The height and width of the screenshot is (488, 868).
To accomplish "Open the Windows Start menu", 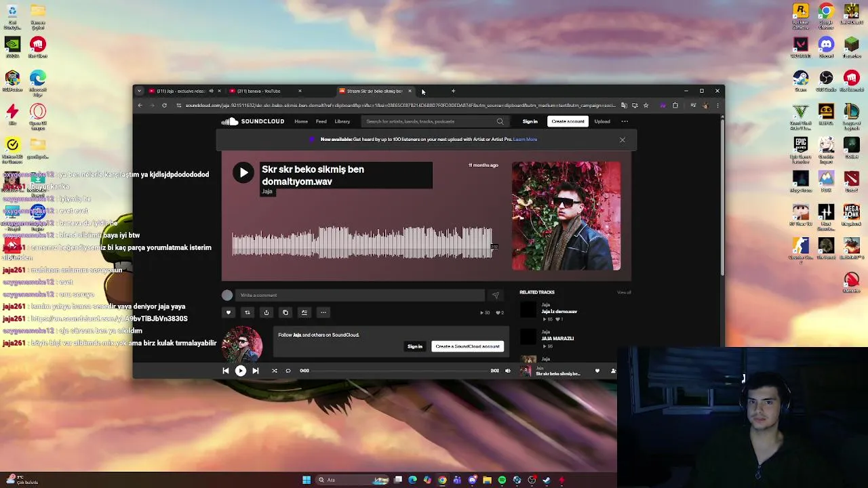I will pos(307,480).
